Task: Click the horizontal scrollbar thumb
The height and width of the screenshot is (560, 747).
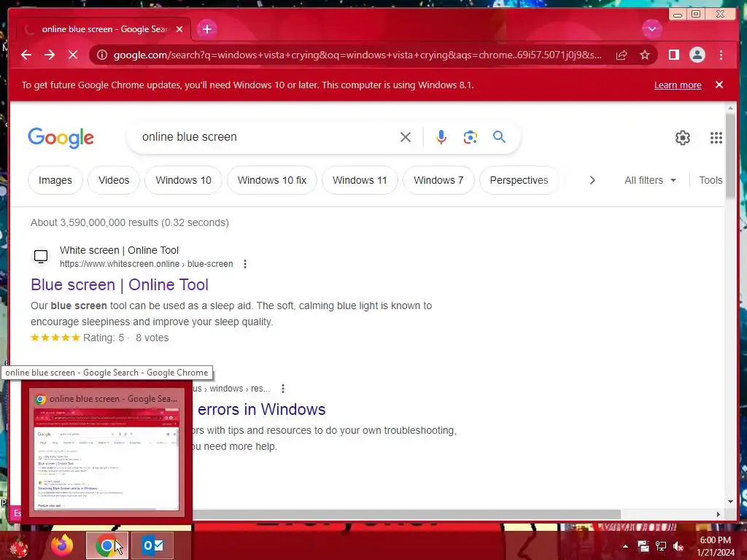Action: pyautogui.click(x=406, y=514)
